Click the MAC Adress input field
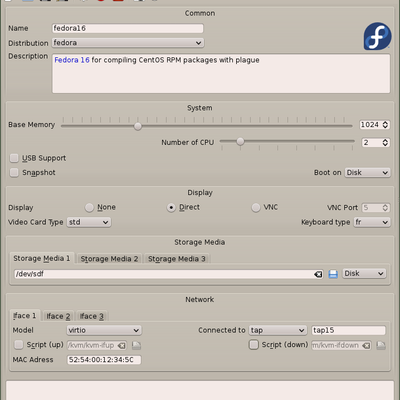This screenshot has width=400, height=400. pos(104,360)
